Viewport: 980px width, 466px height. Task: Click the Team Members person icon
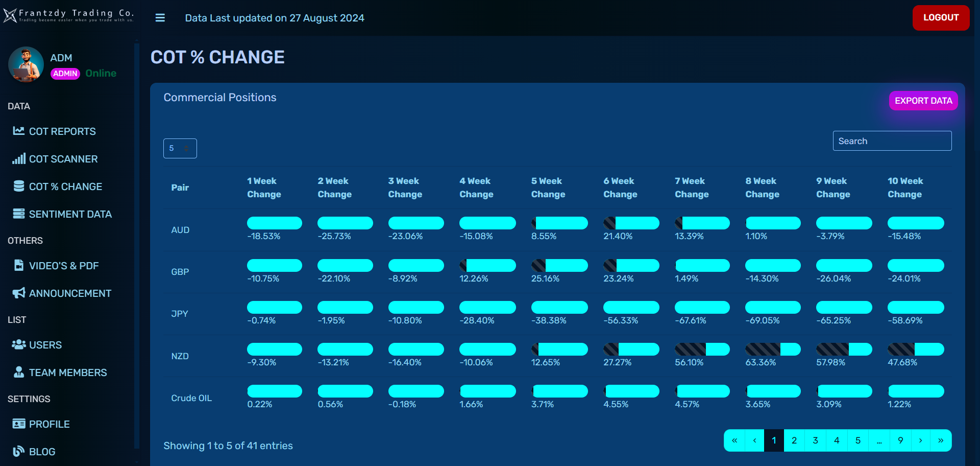(x=19, y=372)
